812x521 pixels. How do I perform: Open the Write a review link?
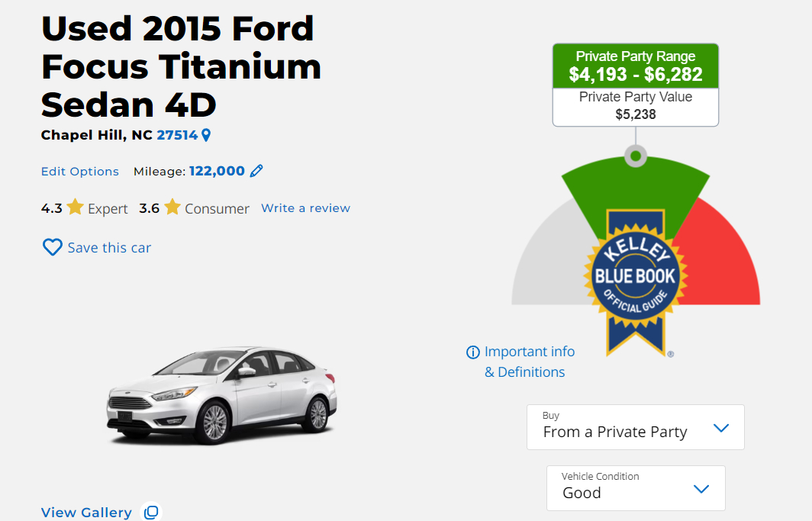[305, 208]
